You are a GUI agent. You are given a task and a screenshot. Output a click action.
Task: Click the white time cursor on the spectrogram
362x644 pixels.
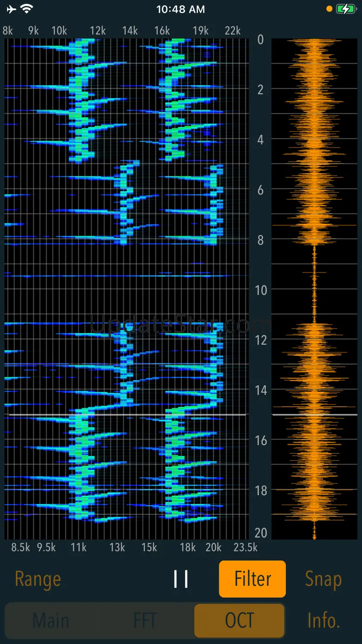click(127, 415)
